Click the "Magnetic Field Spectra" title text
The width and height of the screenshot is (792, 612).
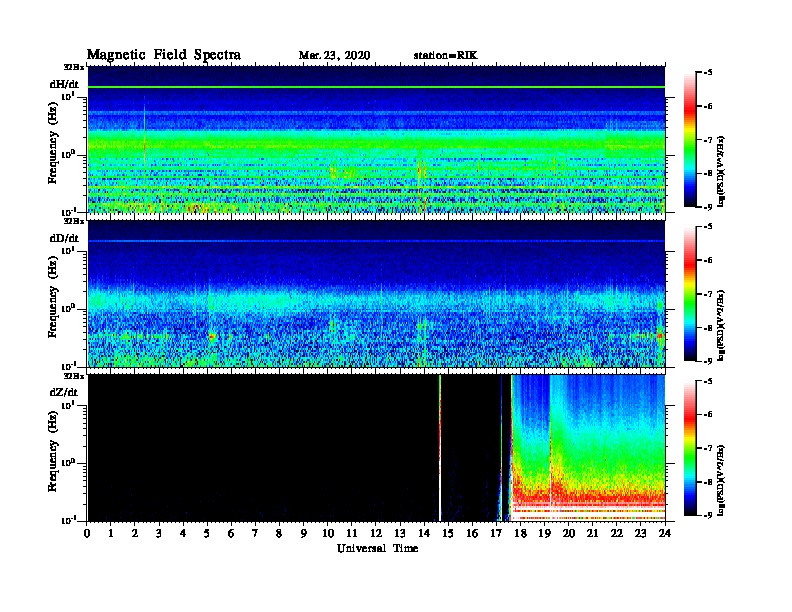(x=163, y=55)
